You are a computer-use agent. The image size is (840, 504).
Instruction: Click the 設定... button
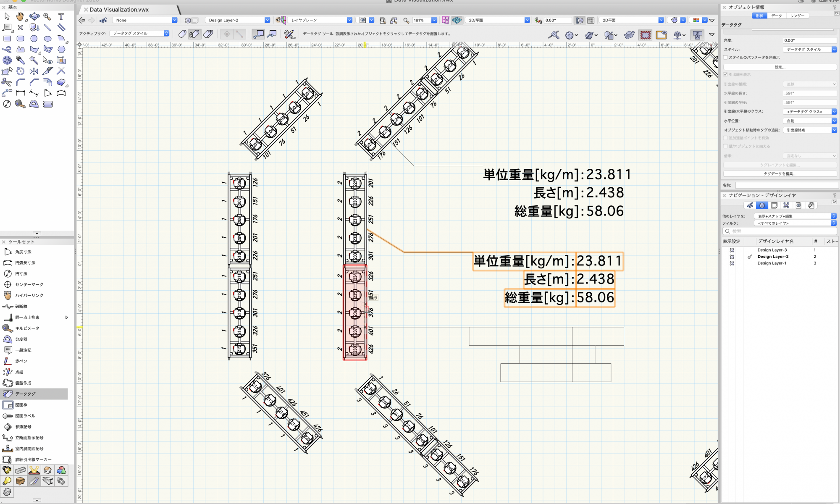coord(780,67)
